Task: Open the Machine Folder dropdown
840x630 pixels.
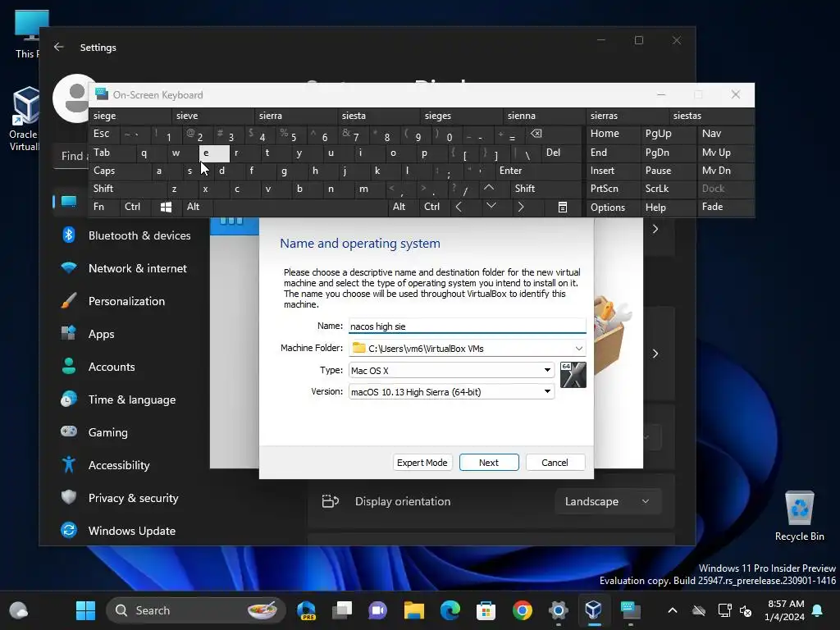Action: (x=578, y=348)
